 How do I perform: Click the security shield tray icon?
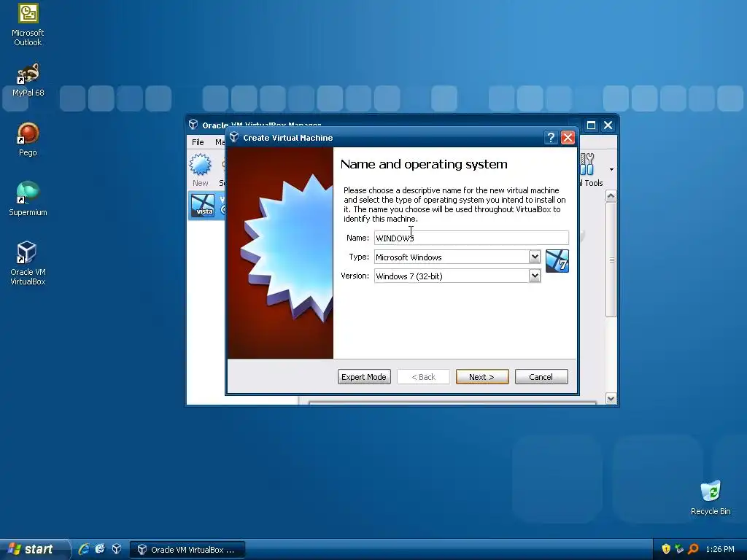coord(666,549)
